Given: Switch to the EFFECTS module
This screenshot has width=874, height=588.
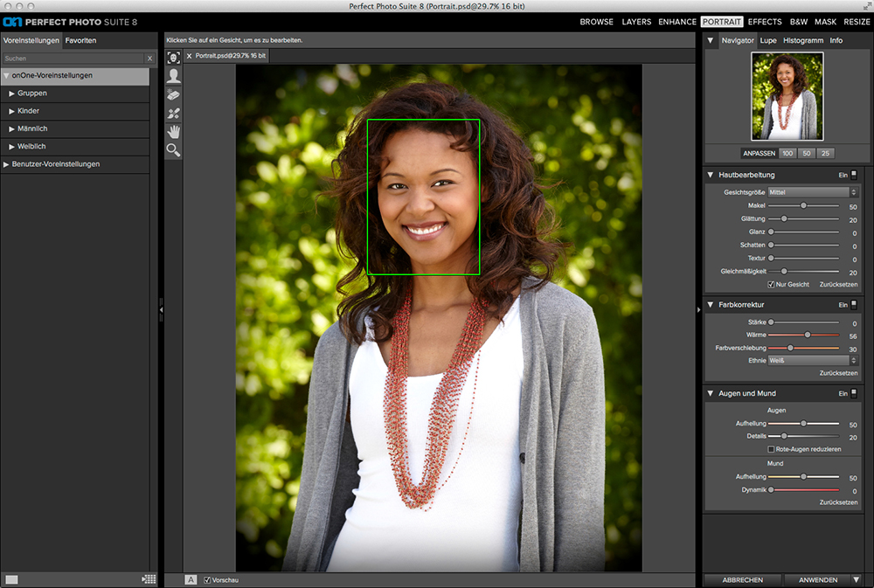Looking at the screenshot, I should 765,22.
